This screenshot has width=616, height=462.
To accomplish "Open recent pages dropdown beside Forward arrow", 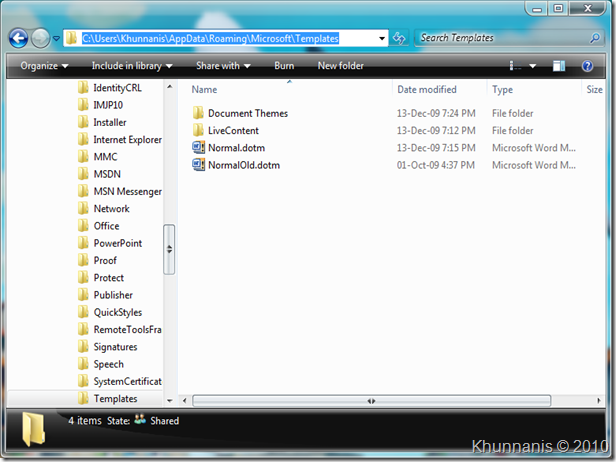I will pyautogui.click(x=56, y=38).
